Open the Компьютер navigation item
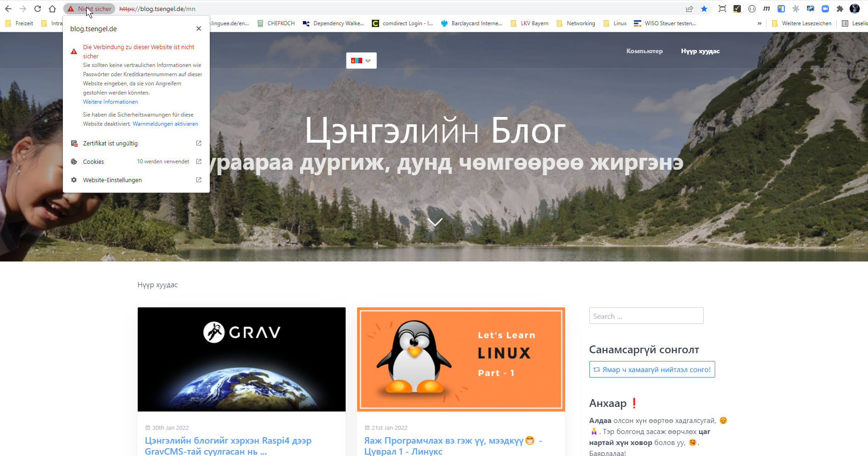The image size is (868, 456). 644,51
